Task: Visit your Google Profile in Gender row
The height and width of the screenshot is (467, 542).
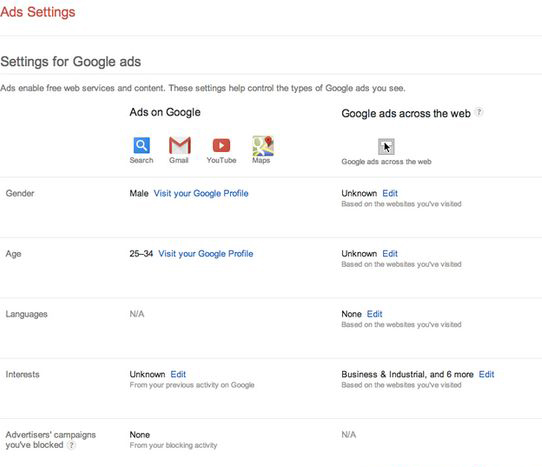Action: 201,193
